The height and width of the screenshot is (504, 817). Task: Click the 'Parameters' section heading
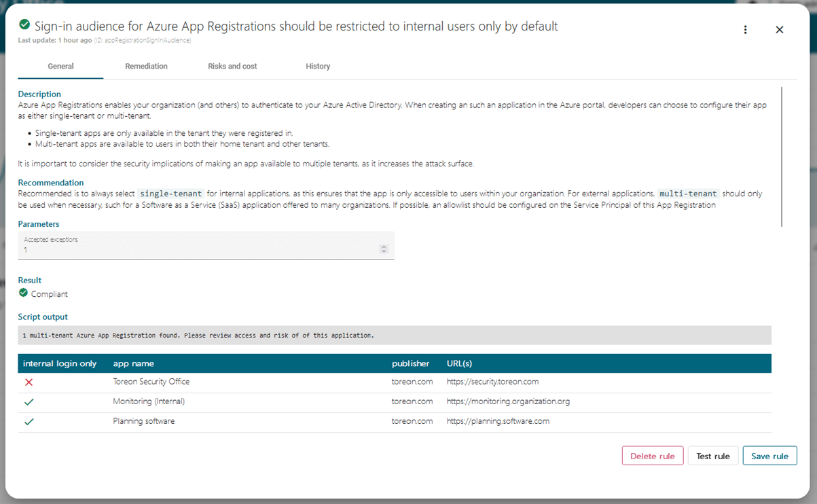(x=39, y=223)
